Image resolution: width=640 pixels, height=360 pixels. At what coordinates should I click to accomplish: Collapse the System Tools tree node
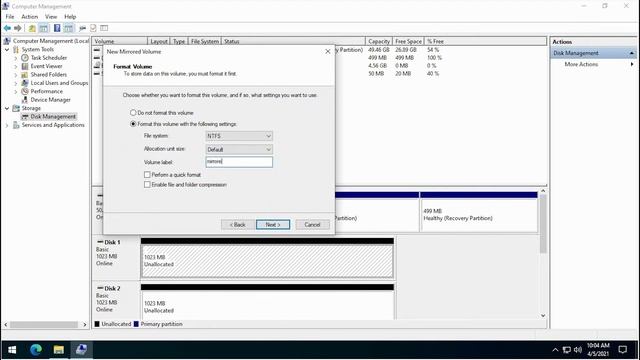coord(7,49)
